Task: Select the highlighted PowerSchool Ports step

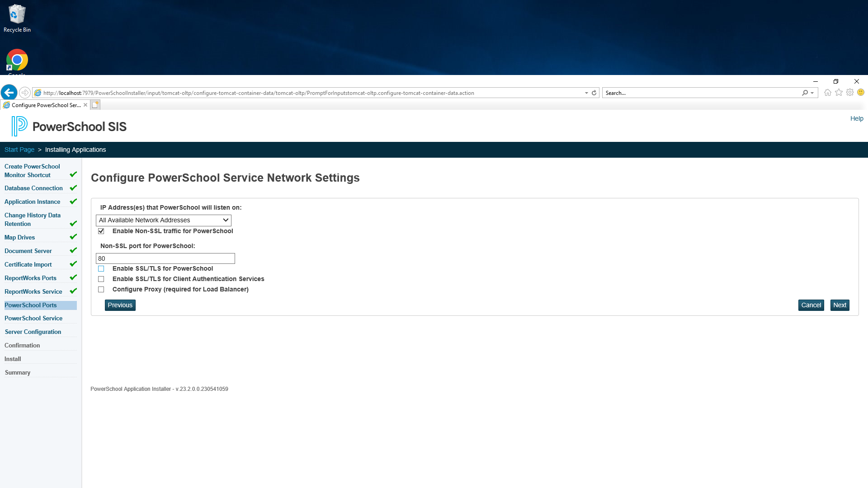Action: [x=40, y=305]
